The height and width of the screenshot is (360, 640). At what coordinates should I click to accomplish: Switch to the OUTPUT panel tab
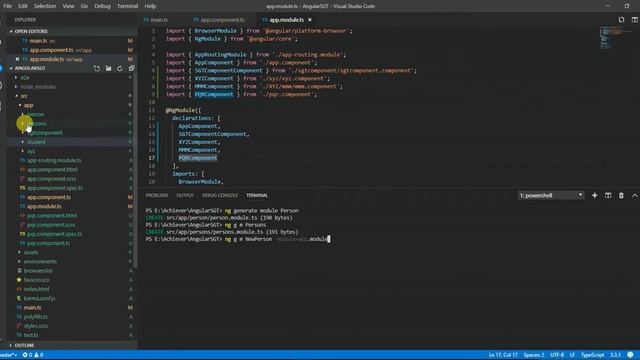[x=185, y=196]
